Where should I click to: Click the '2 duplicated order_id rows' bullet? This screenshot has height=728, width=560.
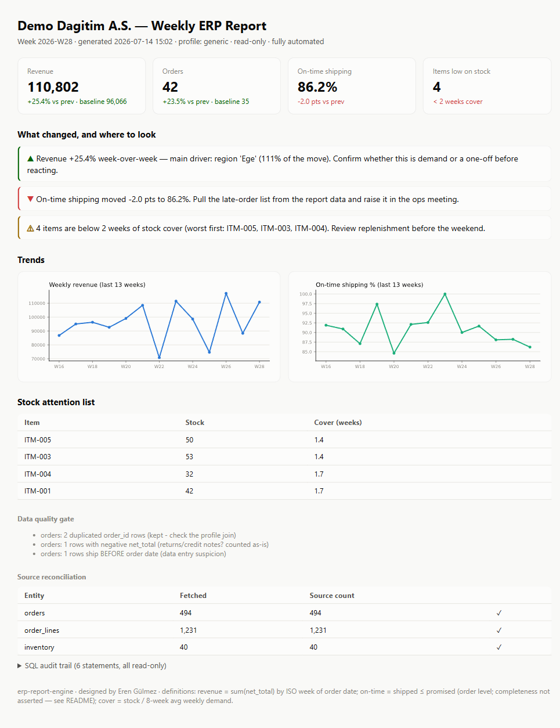(138, 535)
